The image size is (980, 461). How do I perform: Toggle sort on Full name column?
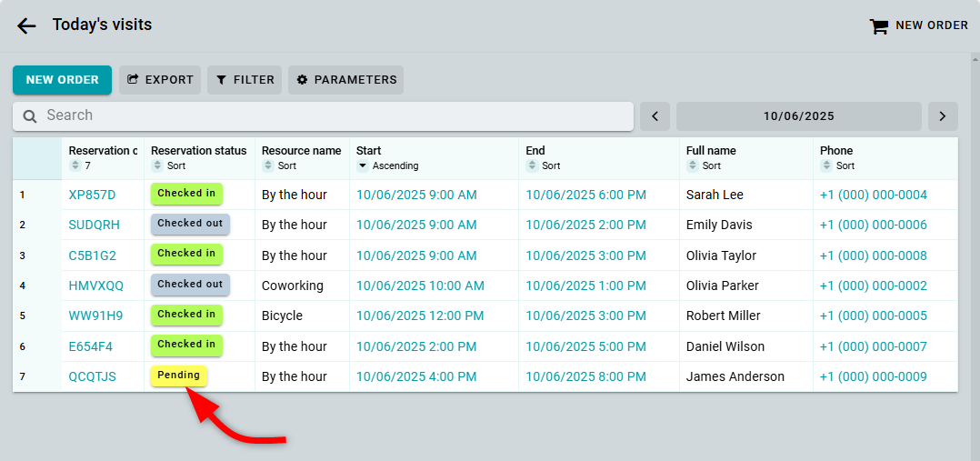(x=693, y=166)
